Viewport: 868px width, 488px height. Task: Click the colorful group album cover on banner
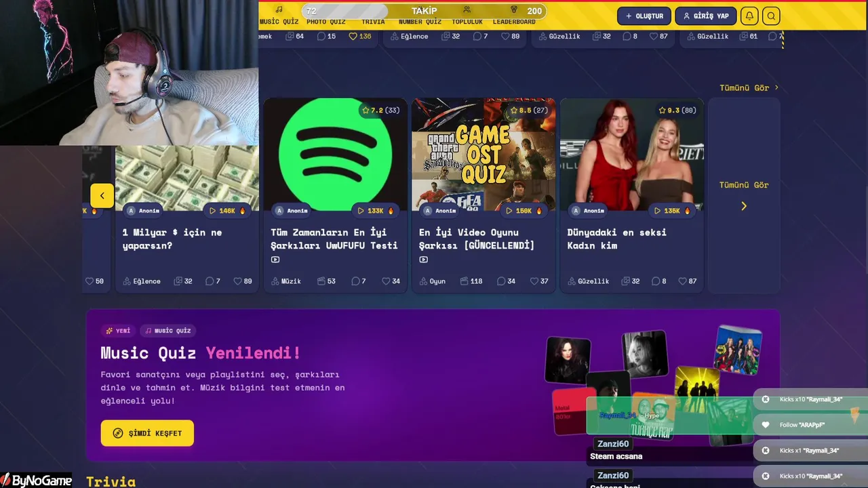[738, 350]
